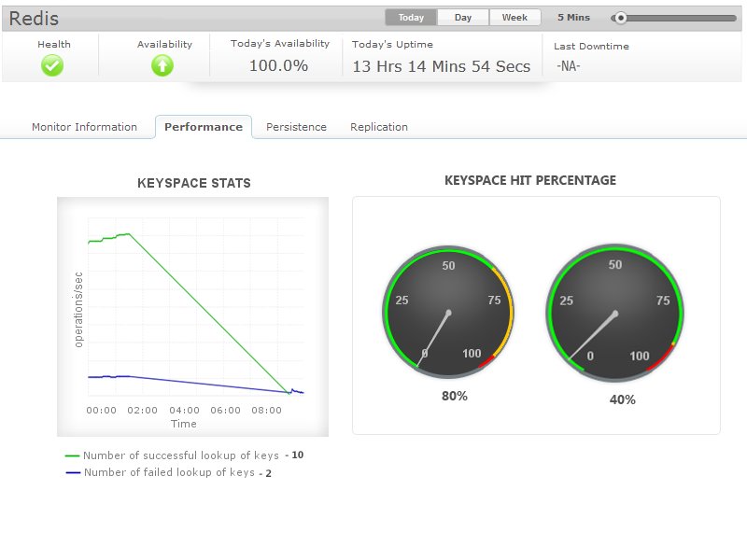Click the Today's Availability label

[280, 43]
